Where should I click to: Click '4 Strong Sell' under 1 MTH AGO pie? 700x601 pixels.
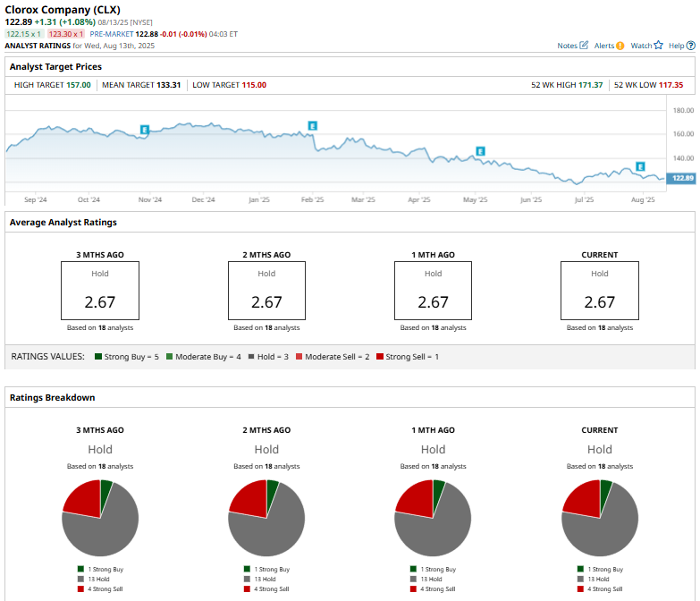pos(438,589)
